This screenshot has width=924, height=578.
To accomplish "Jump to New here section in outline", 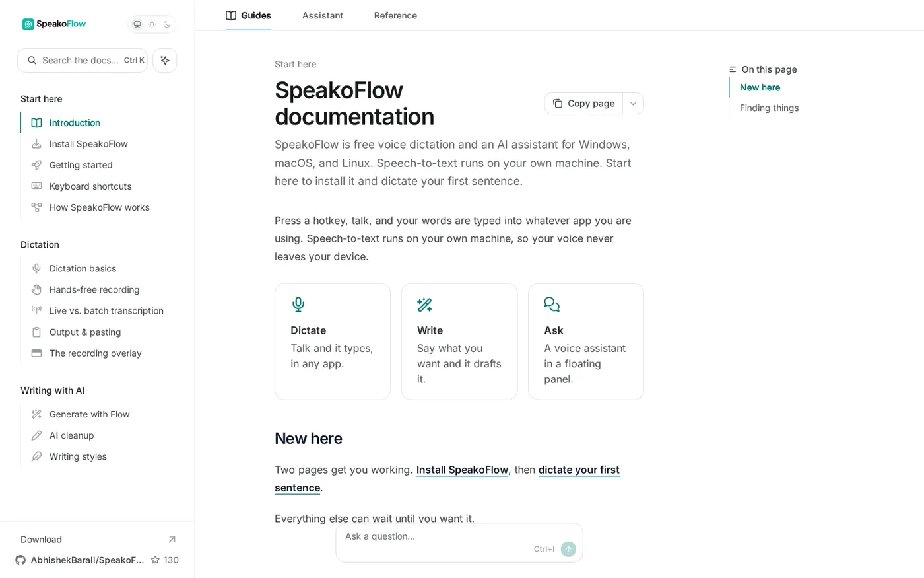I will point(760,87).
